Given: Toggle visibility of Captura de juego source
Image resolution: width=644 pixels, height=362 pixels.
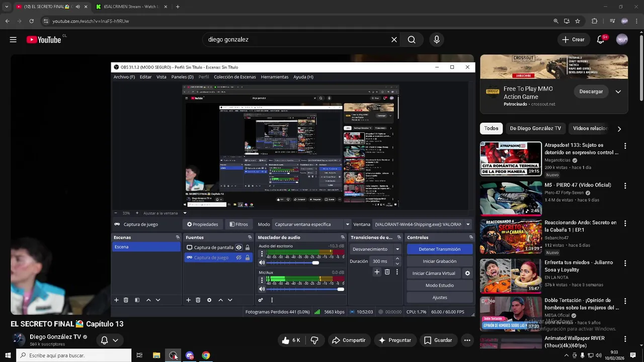Looking at the screenshot, I should tap(239, 257).
